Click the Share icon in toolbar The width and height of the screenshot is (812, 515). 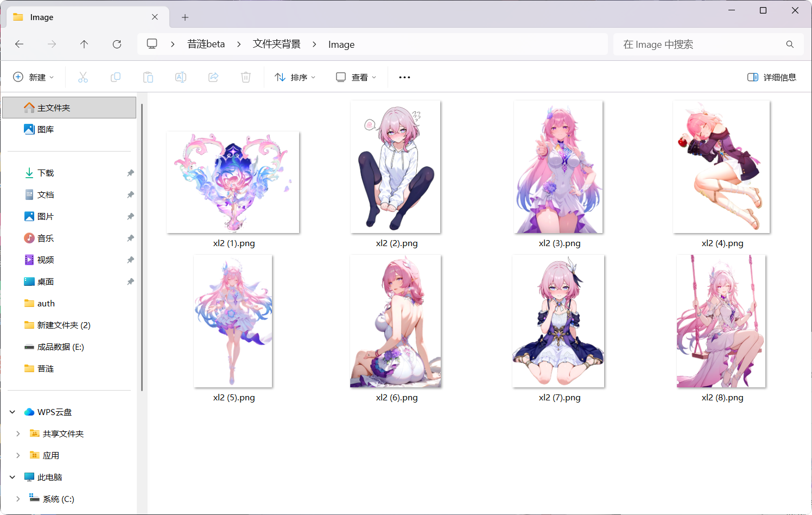click(x=213, y=77)
